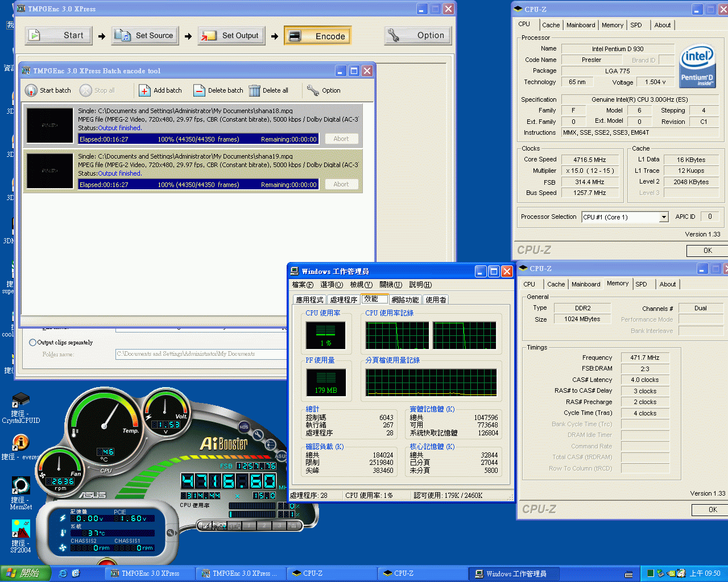728x582 pixels.
Task: Open 檔案(F) menu in Task Manager
Action: coord(303,285)
